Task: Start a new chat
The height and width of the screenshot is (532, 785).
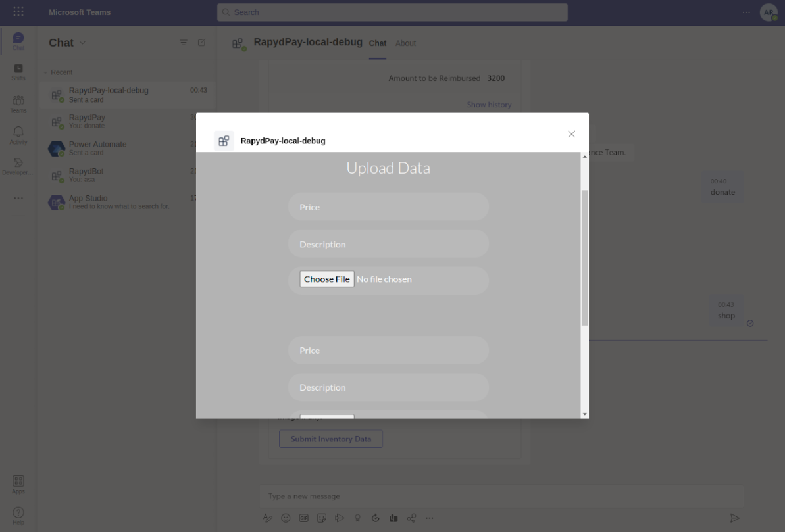Action: click(x=201, y=43)
